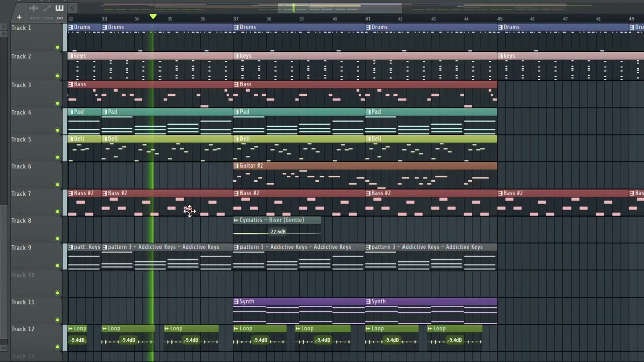The width and height of the screenshot is (644, 362).
Task: Click pattern icon of Synth clip at bar 41
Action: (x=368, y=302)
